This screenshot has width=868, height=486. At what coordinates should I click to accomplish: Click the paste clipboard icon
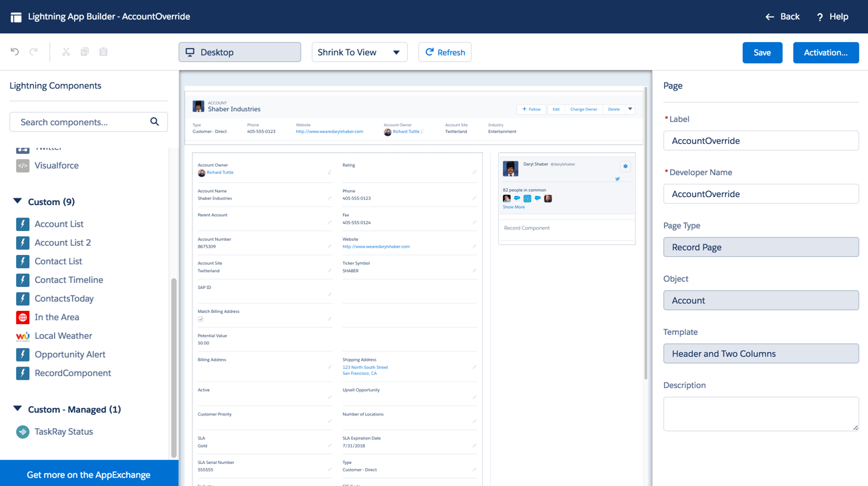(103, 52)
